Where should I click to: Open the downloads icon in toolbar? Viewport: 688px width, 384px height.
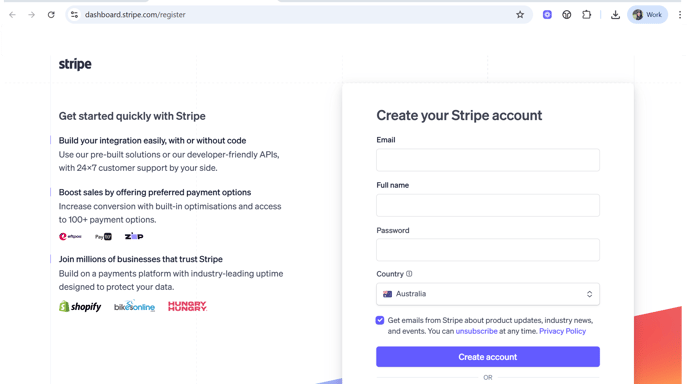[615, 14]
